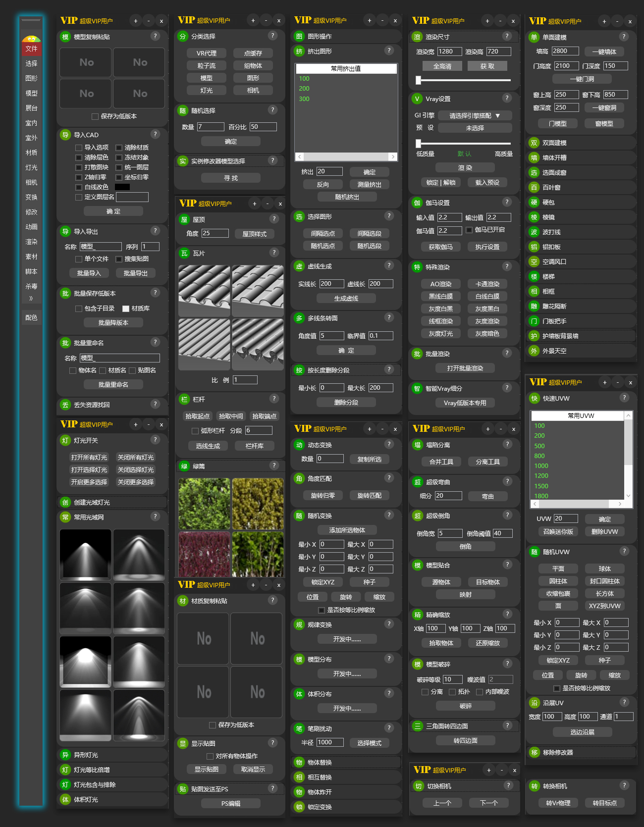Viewport: 644px width, 827px height.
Task: Expand the 双面建模 rollout
Action: [580, 143]
